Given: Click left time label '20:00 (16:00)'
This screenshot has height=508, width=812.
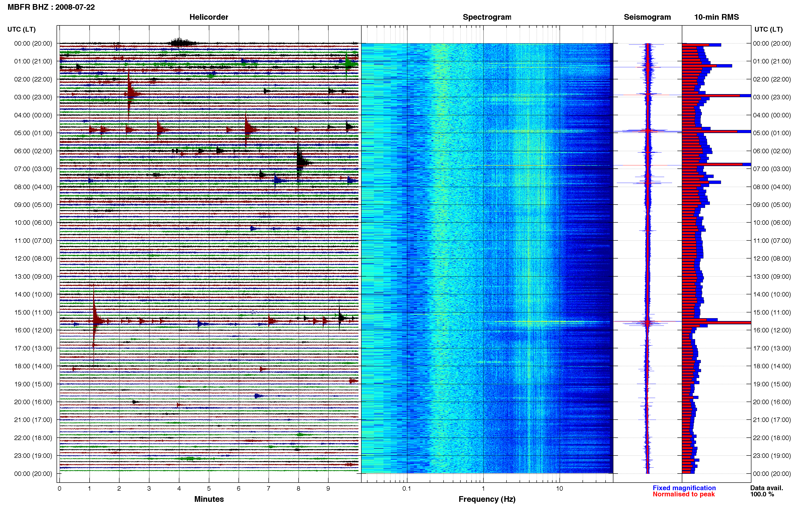Looking at the screenshot, I should tap(33, 402).
